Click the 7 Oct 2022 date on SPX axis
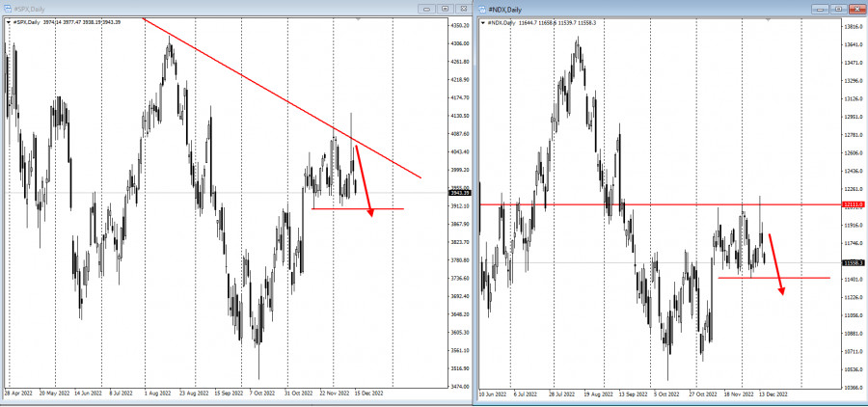The height and width of the screenshot is (407, 868). (x=264, y=393)
